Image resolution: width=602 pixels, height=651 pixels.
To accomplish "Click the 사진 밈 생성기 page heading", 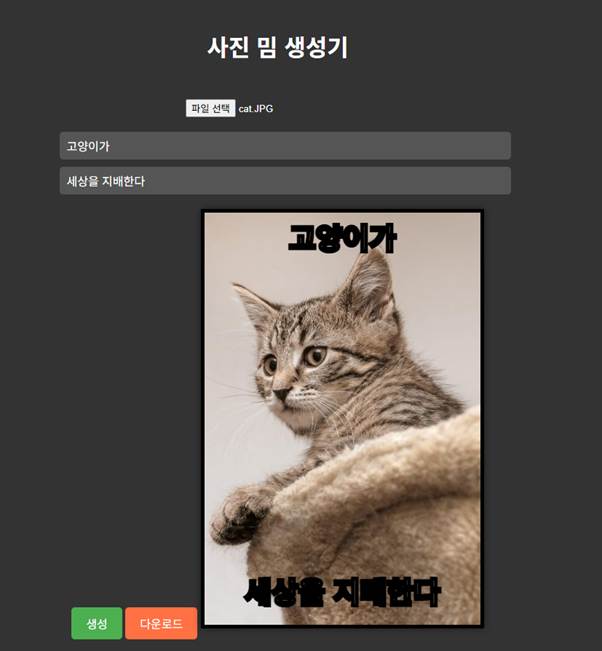I will 277,47.
